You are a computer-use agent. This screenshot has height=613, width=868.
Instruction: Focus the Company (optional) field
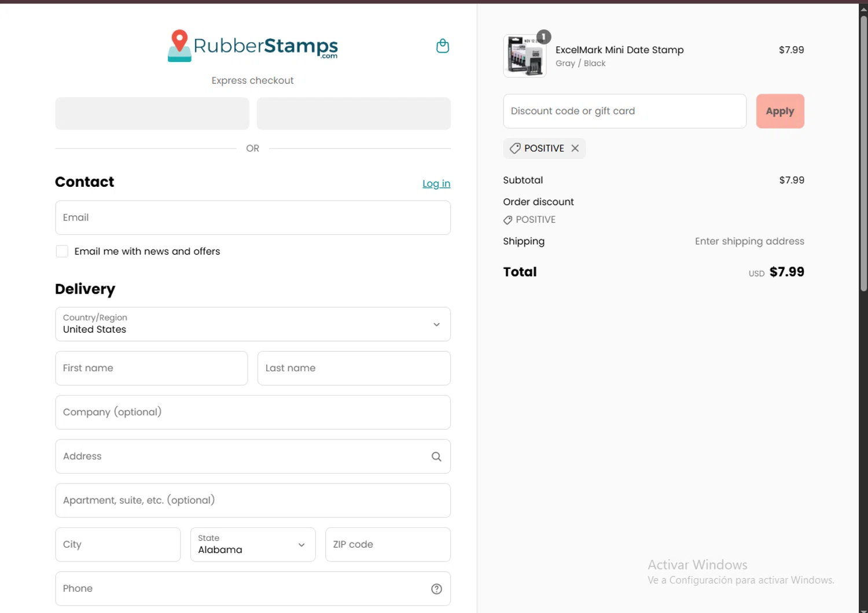coord(253,412)
